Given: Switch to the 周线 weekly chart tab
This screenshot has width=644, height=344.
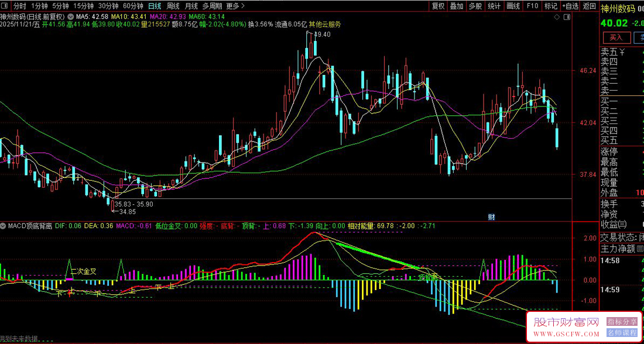Looking at the screenshot, I should click(x=173, y=6).
